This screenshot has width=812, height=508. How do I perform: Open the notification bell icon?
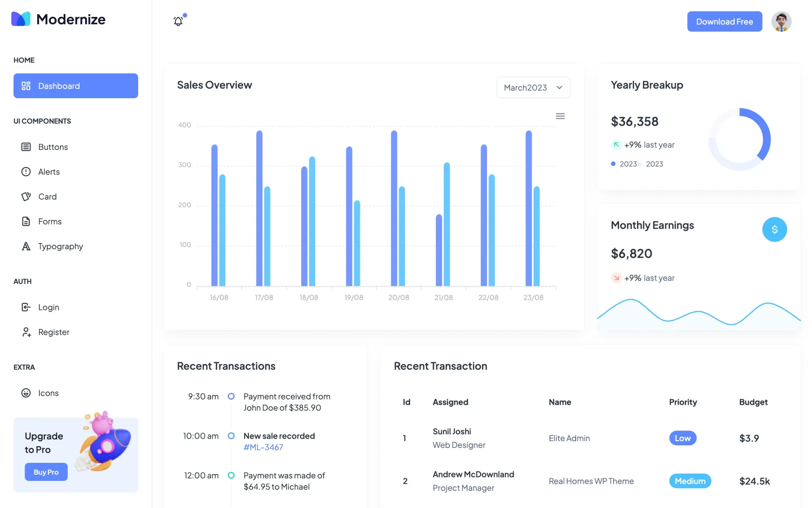(178, 21)
